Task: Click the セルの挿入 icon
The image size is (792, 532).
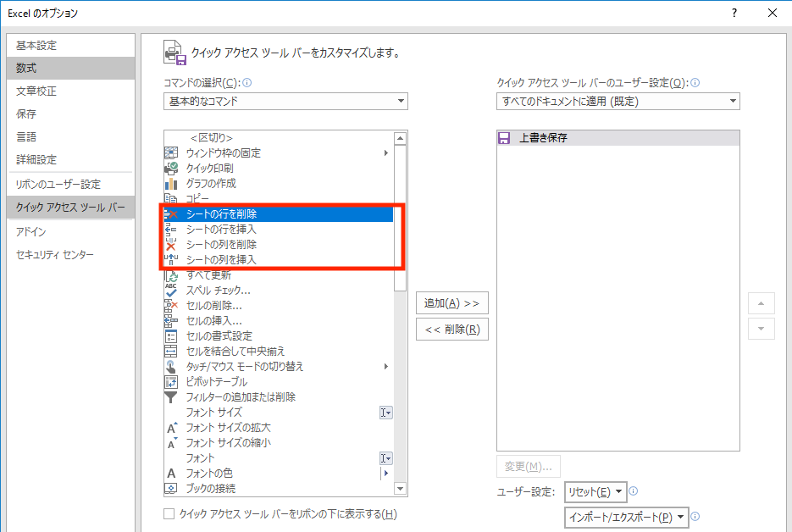Action: pos(171,321)
